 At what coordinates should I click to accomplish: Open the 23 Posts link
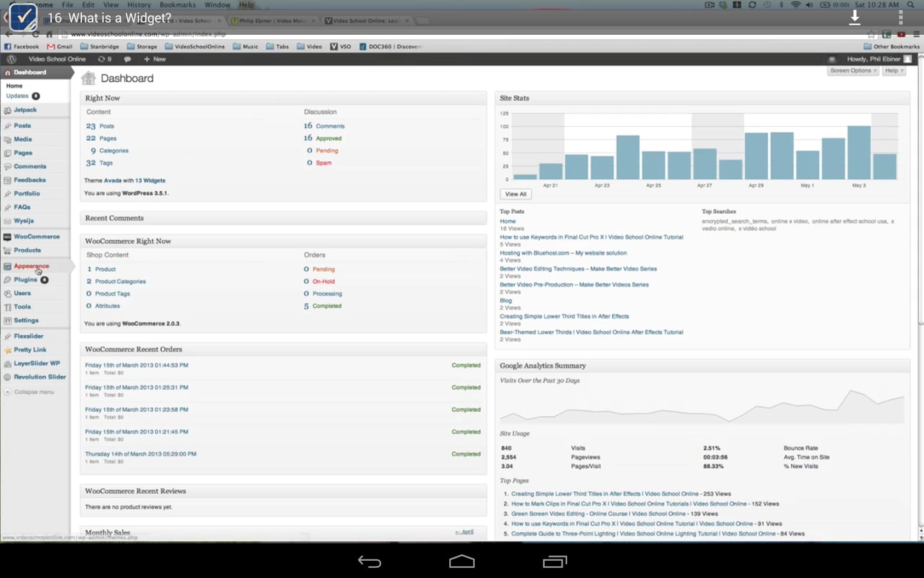(x=100, y=126)
